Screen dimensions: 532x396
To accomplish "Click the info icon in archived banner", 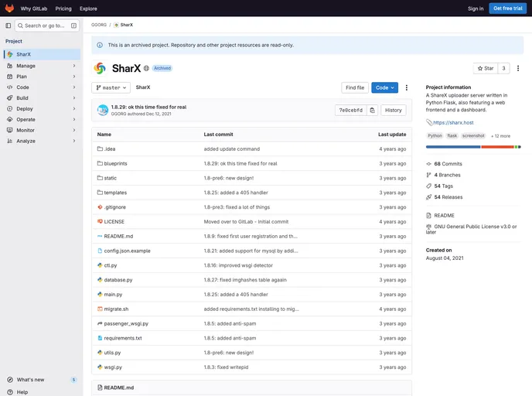I will (x=100, y=45).
